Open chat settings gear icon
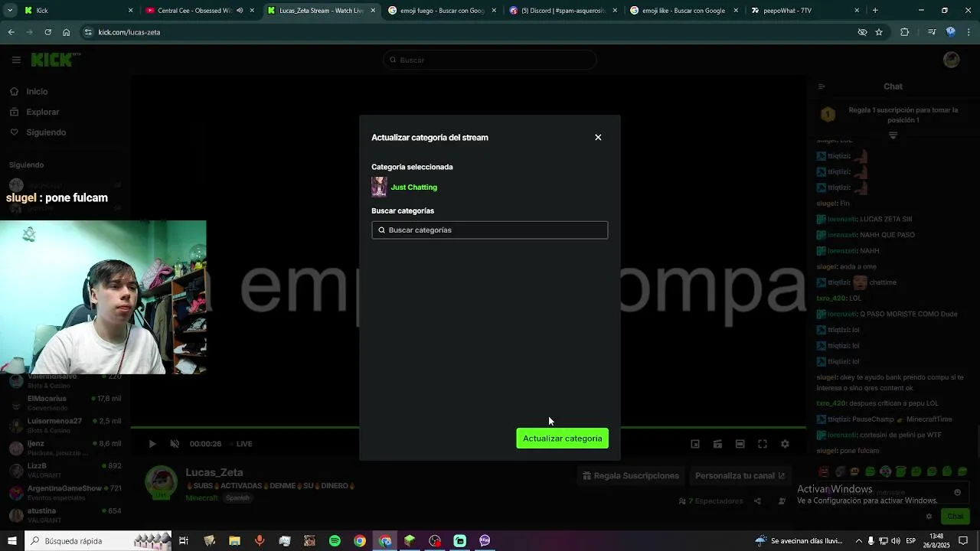Viewport: 980px width, 551px height. click(929, 517)
